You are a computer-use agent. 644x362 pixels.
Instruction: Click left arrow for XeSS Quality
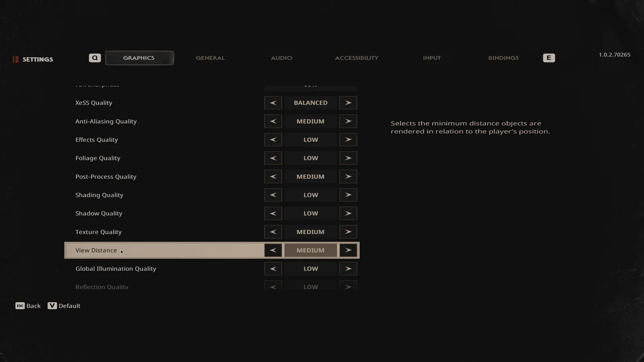coord(273,103)
